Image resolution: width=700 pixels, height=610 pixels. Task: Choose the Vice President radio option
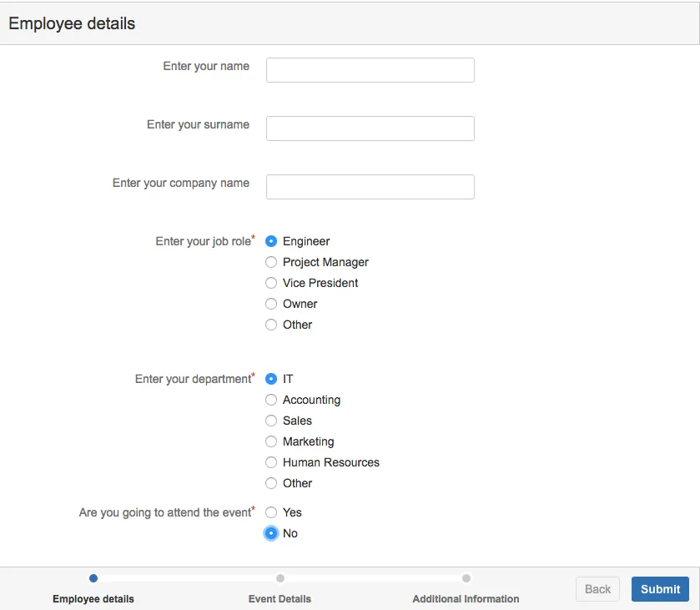tap(271, 283)
